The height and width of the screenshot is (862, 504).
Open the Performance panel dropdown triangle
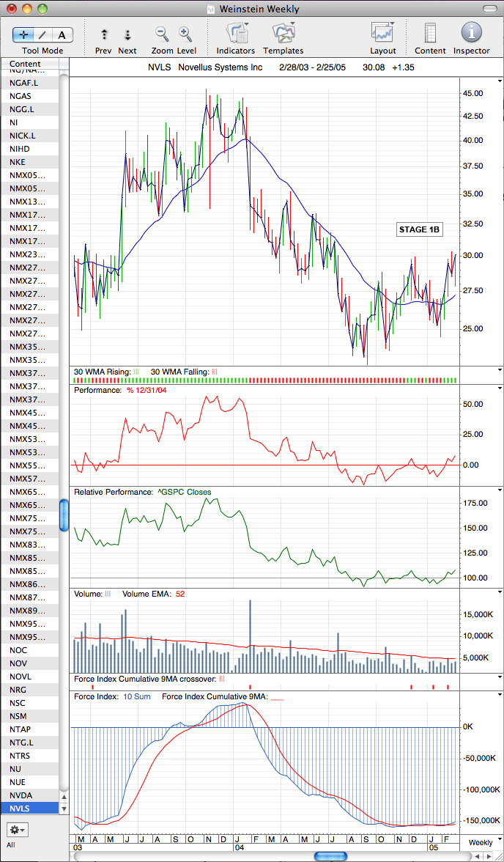click(500, 388)
